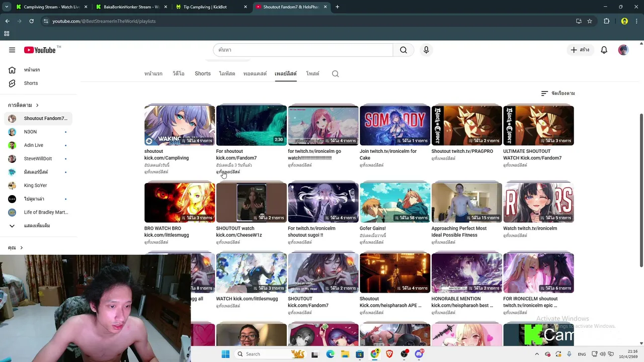Screen dimensions: 644x362
Task: Expand the subscriptions section header
Action: pos(24,105)
